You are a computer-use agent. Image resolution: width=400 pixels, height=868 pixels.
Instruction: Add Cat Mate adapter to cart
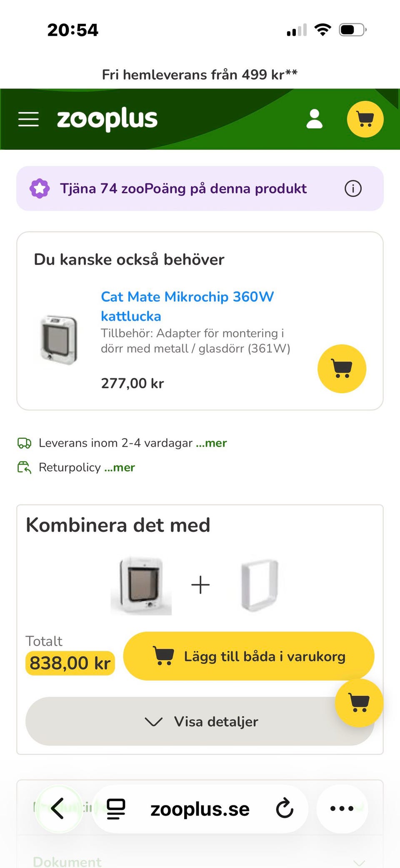point(342,369)
